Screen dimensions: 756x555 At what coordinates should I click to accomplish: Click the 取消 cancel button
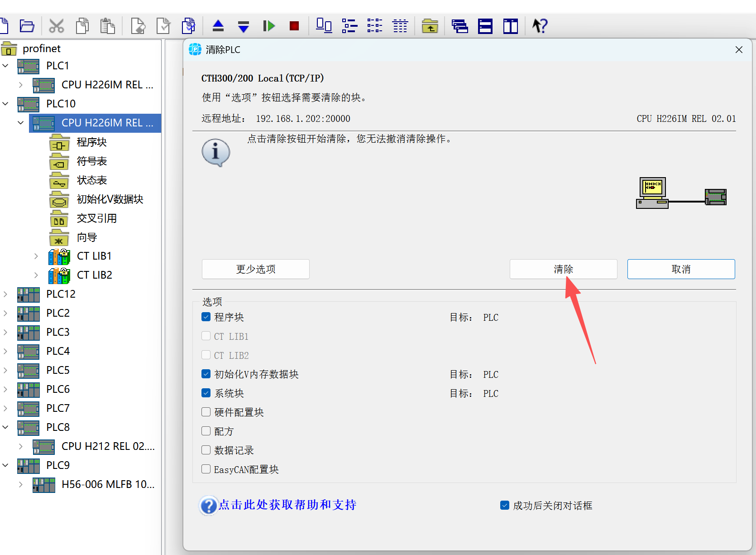click(681, 269)
